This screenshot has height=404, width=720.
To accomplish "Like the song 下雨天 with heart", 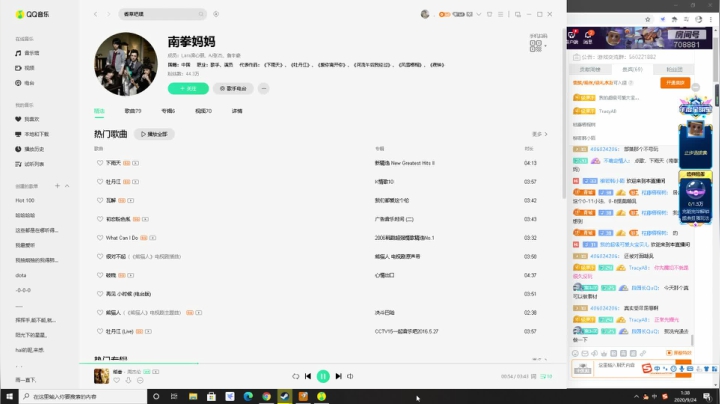I will [x=100, y=163].
